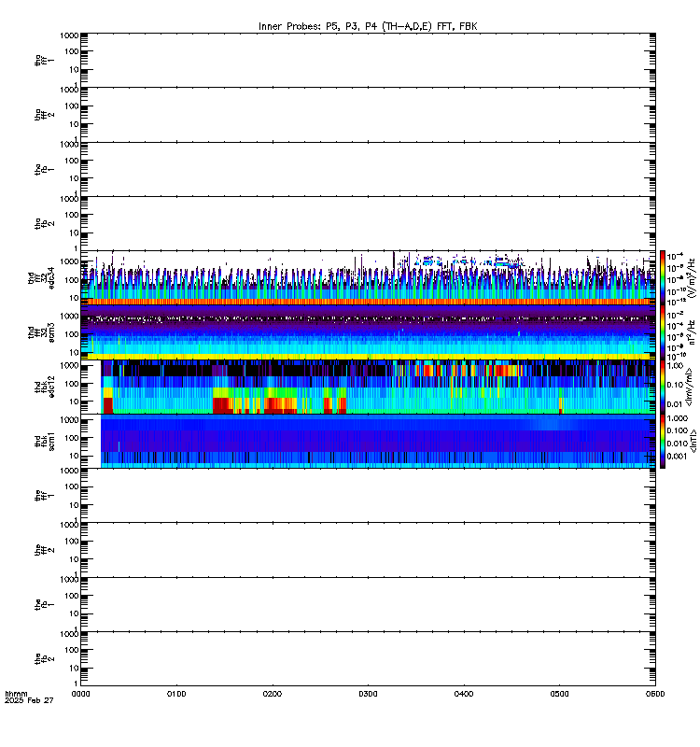The height and width of the screenshot is (747, 700).
Task: Click the thd fbk scm1 spectrogram panel
Action: [368, 441]
